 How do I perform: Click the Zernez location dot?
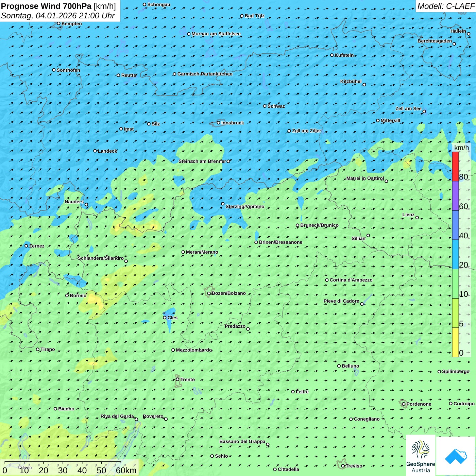[x=27, y=246]
